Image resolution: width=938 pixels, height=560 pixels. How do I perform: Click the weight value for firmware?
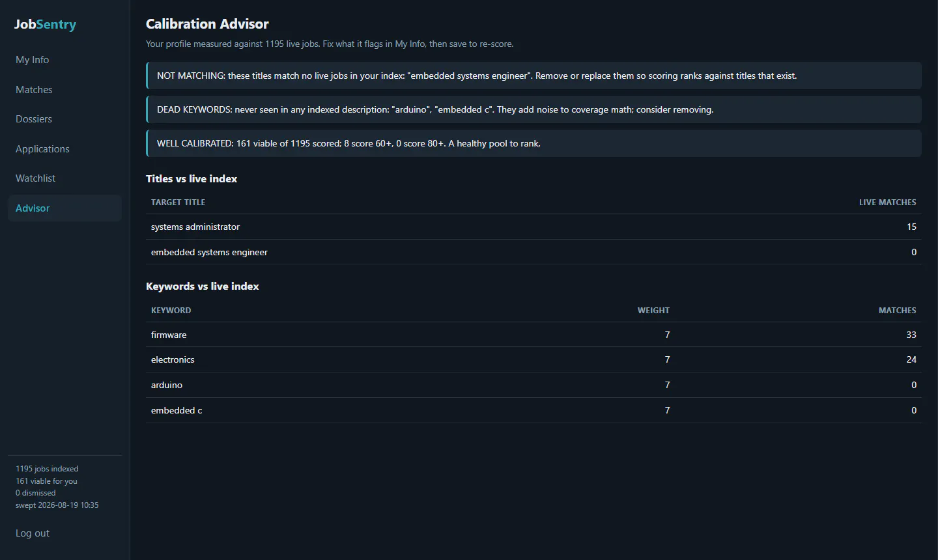(x=667, y=335)
